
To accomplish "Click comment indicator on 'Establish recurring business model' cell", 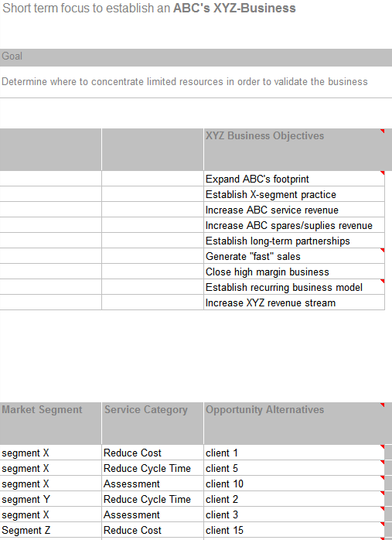I will tap(383, 282).
